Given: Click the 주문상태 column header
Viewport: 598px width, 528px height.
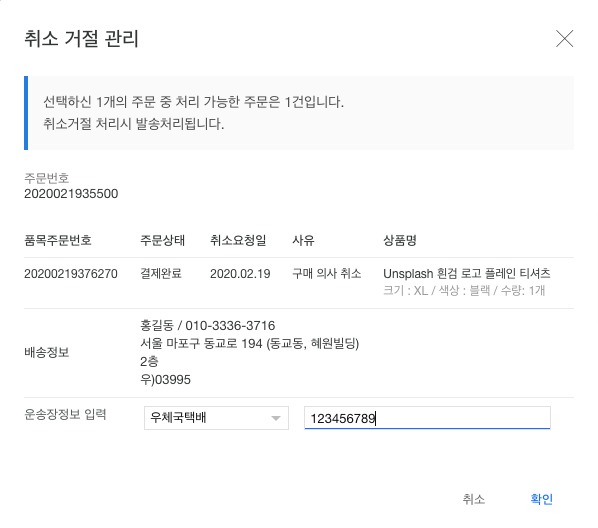Looking at the screenshot, I should tap(162, 240).
